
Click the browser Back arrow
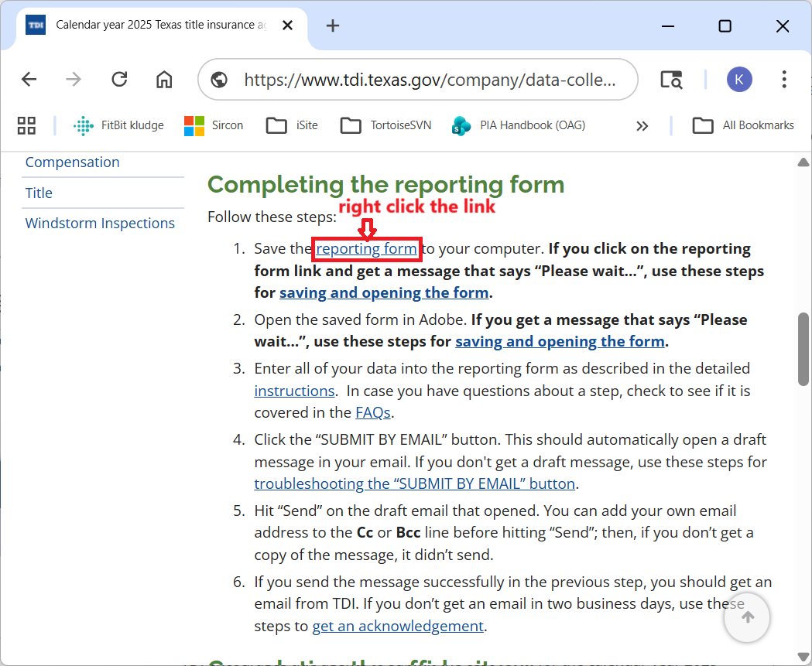[x=29, y=80]
